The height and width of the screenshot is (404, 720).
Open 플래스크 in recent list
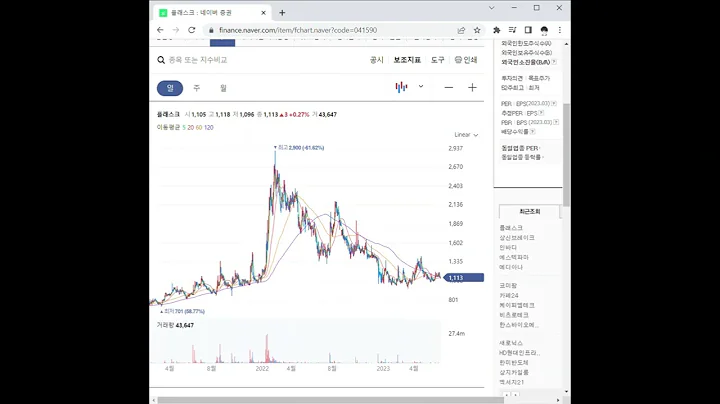(x=511, y=228)
